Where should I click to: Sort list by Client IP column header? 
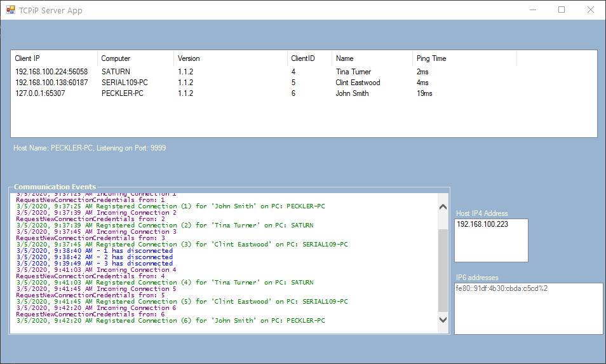[x=54, y=58]
